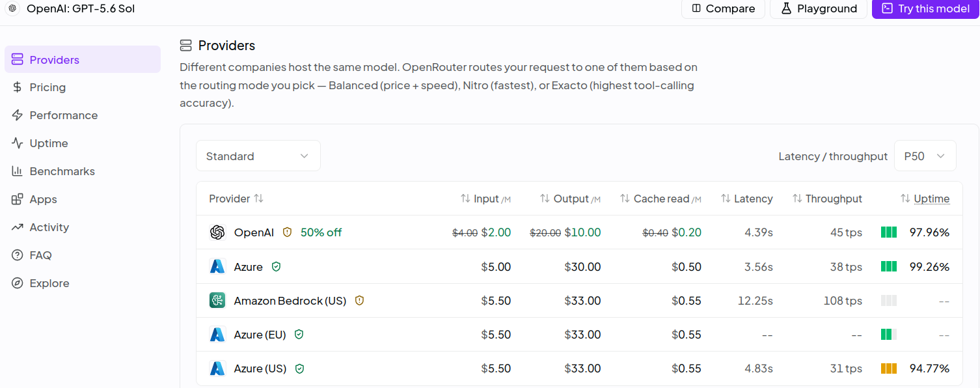Screen dimensions: 980x388
Task: Open the OpenAI provider name
Action: tap(254, 232)
